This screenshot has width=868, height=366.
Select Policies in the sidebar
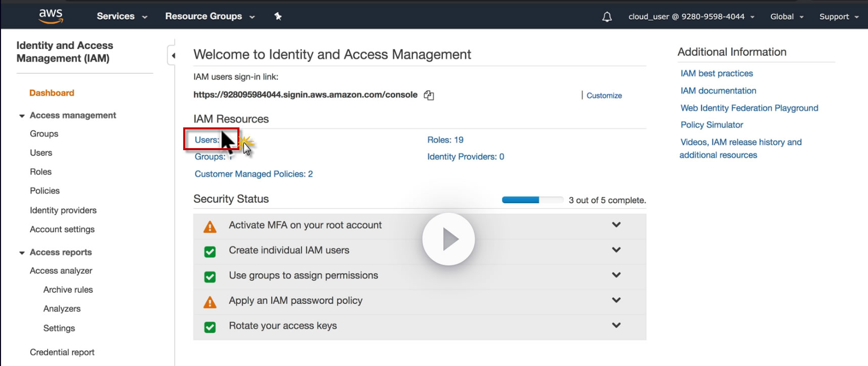coord(45,191)
